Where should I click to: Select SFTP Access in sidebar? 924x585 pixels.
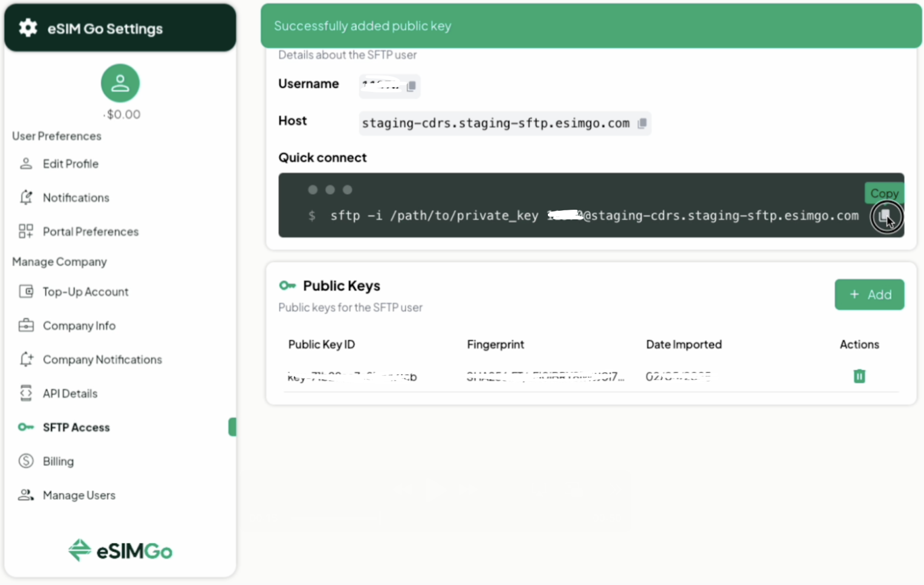(76, 427)
